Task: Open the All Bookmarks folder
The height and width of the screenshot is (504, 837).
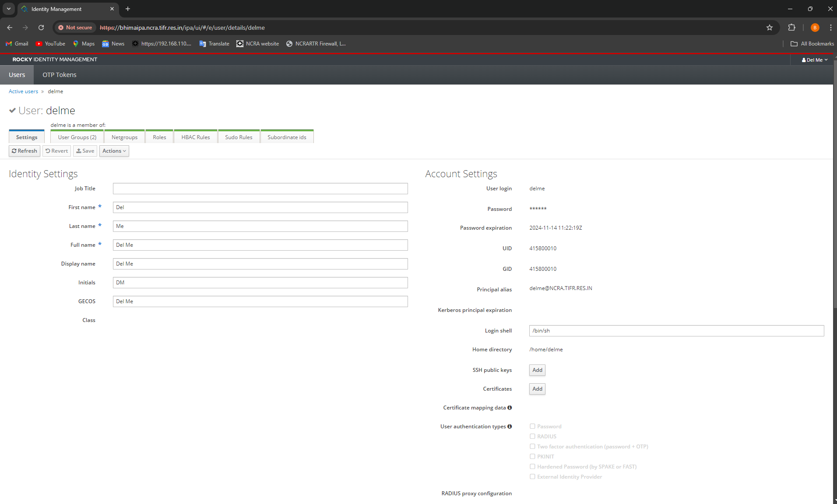Action: click(812, 44)
